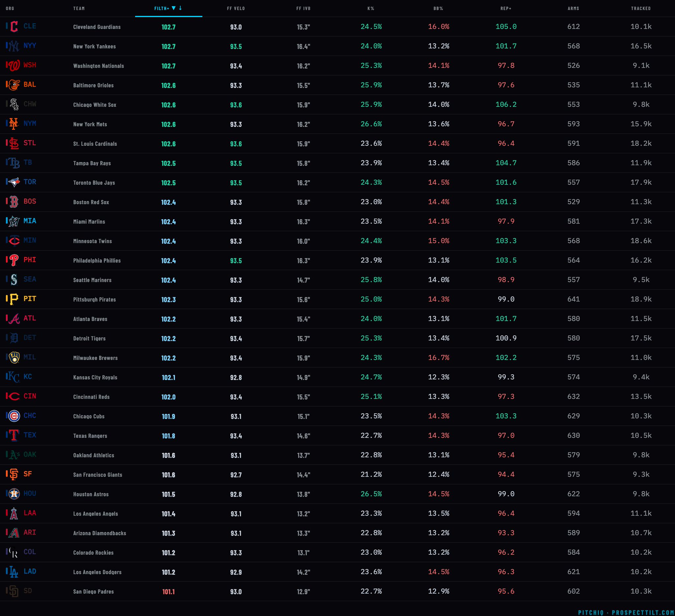Click the Los Angeles Dodgers logo
Image resolution: width=675 pixels, height=616 pixels.
[x=14, y=572]
